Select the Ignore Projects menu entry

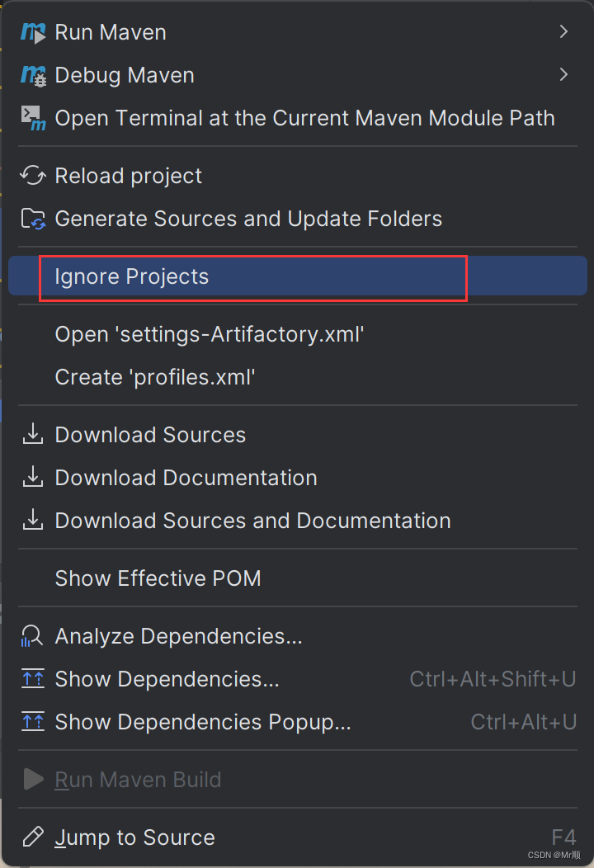point(132,276)
